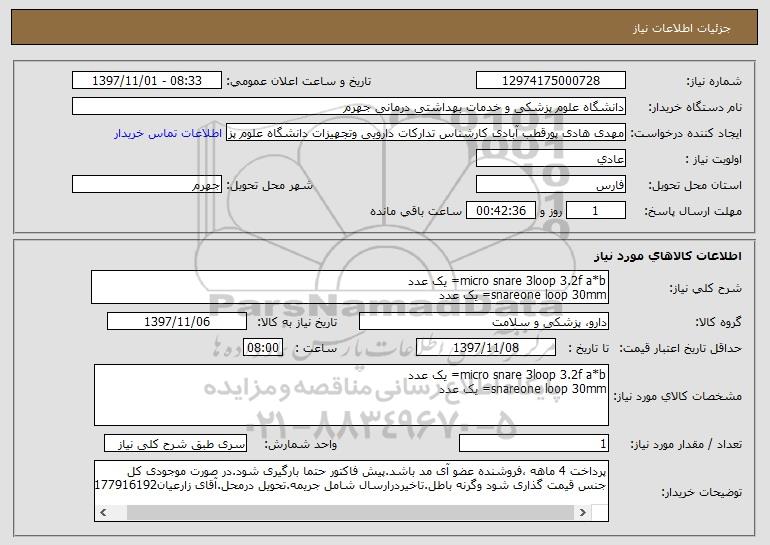Click the need date field 1397/11/06
Image resolution: width=770 pixels, height=545 pixels.
point(177,322)
